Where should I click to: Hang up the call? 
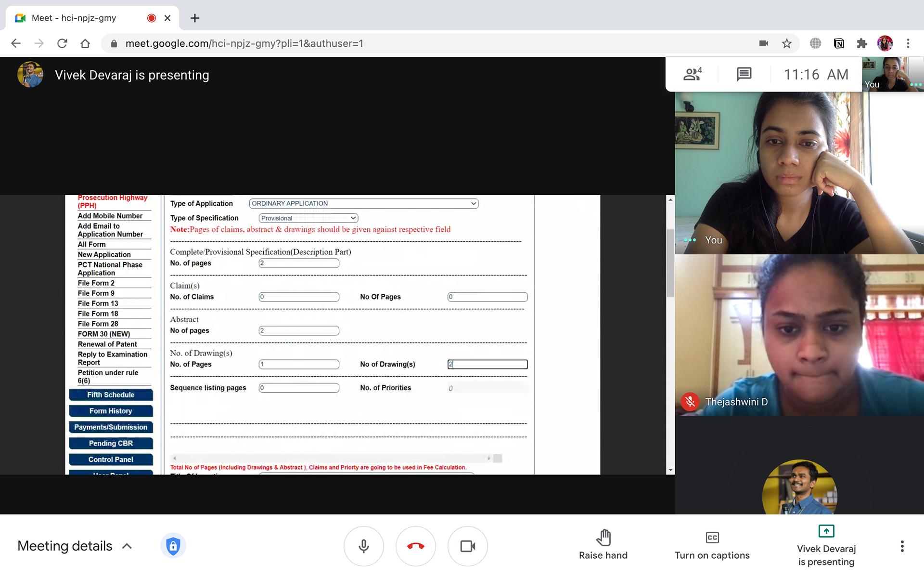[x=416, y=546]
